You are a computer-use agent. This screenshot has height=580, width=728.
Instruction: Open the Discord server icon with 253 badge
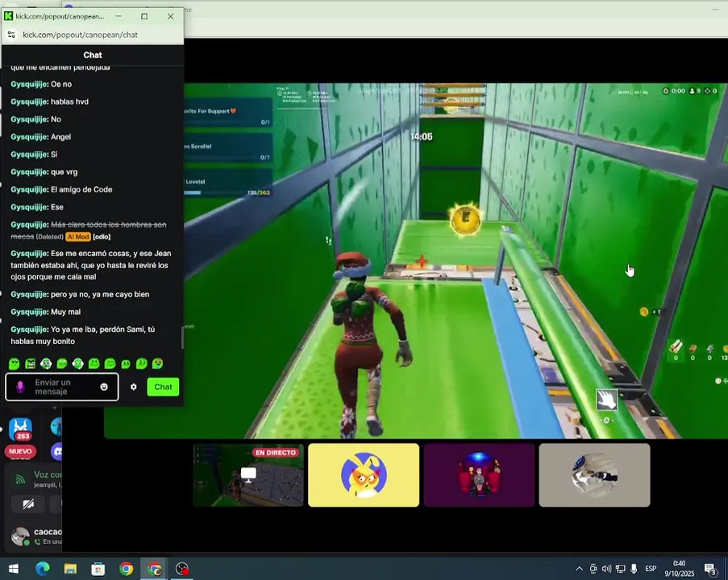(x=21, y=429)
